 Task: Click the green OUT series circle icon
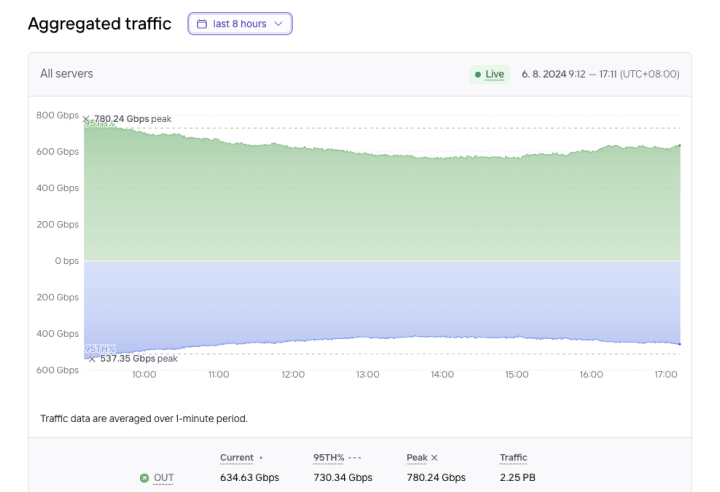(143, 478)
